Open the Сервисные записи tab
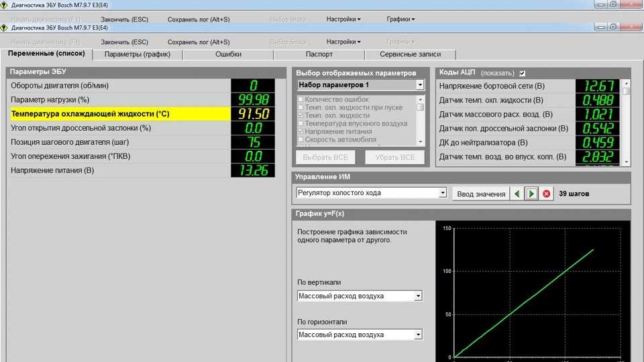The image size is (644, 362). [411, 54]
